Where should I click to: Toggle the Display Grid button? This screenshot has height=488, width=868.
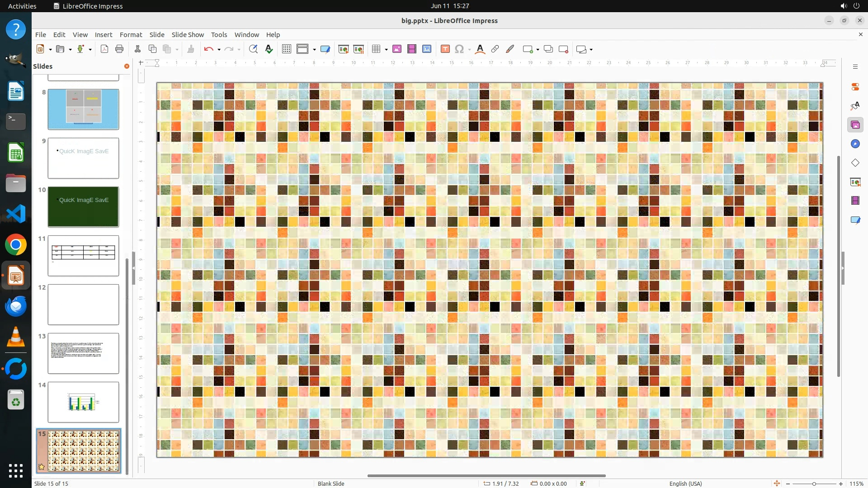[286, 49]
